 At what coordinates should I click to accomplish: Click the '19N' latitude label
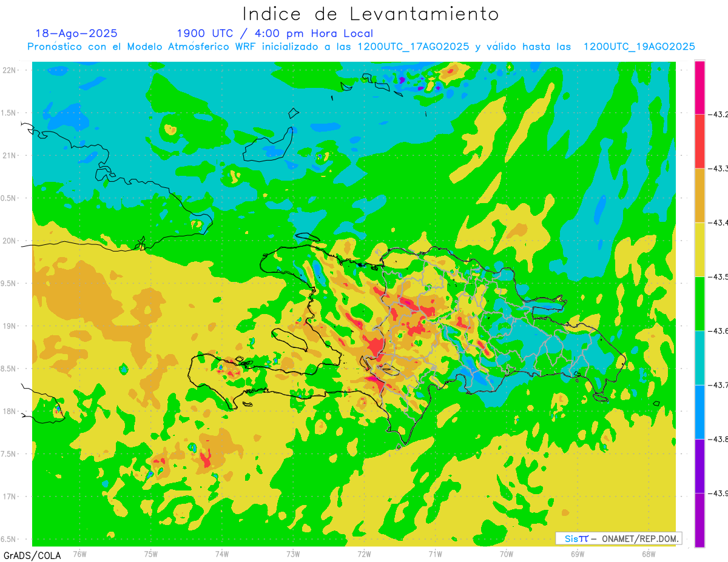click(10, 326)
